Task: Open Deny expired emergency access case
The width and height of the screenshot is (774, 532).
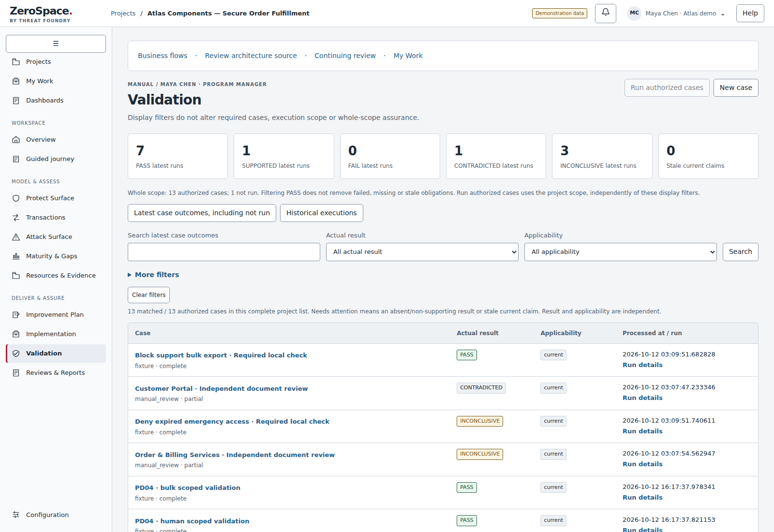Action: 232,421
